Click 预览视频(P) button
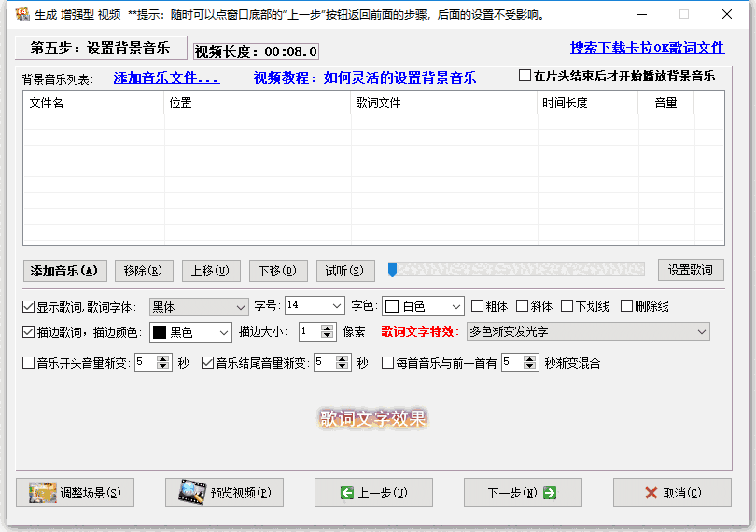Screen dimensions: 756x532 pos(224,493)
